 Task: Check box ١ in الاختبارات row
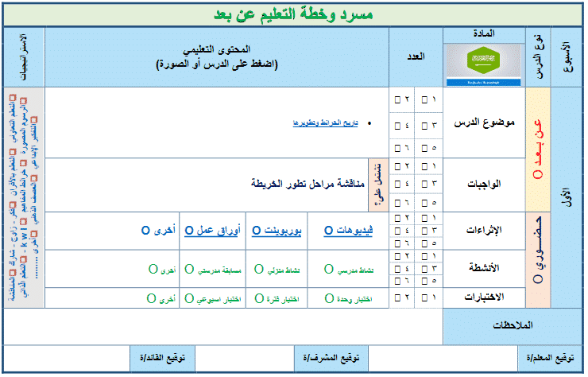point(424,298)
